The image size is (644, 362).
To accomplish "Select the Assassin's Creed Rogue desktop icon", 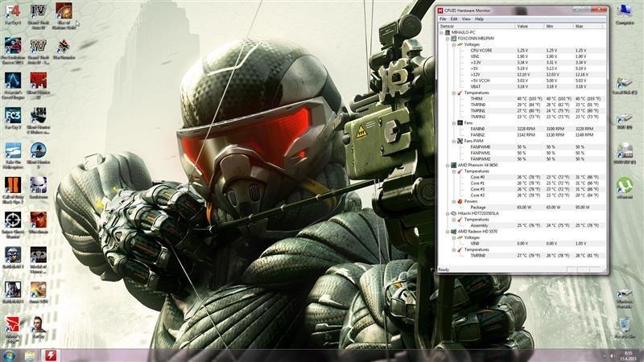I will (x=13, y=81).
